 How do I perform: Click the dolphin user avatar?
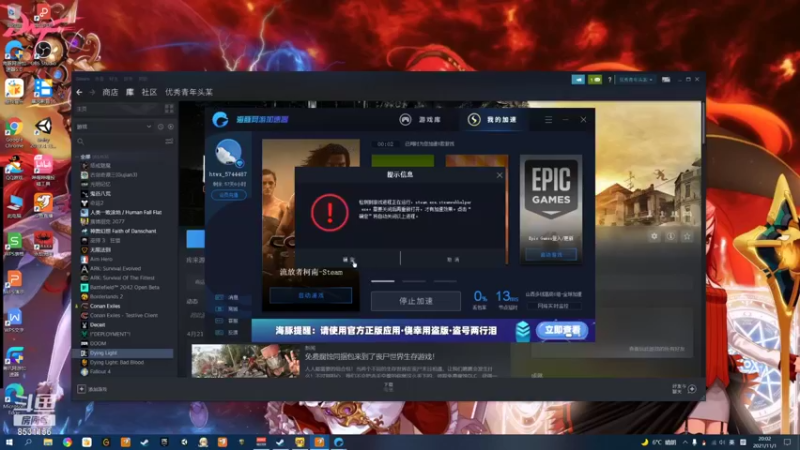click(x=228, y=152)
